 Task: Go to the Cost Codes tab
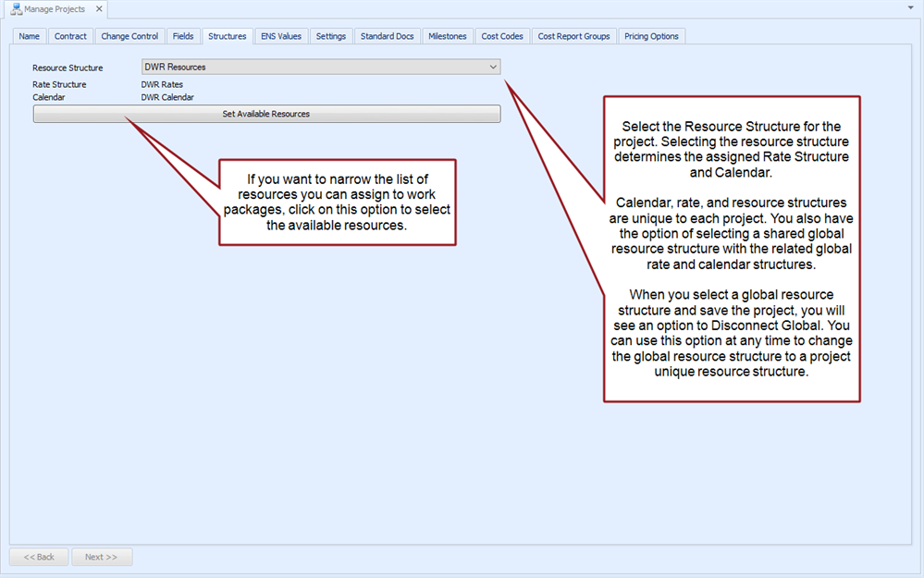502,36
